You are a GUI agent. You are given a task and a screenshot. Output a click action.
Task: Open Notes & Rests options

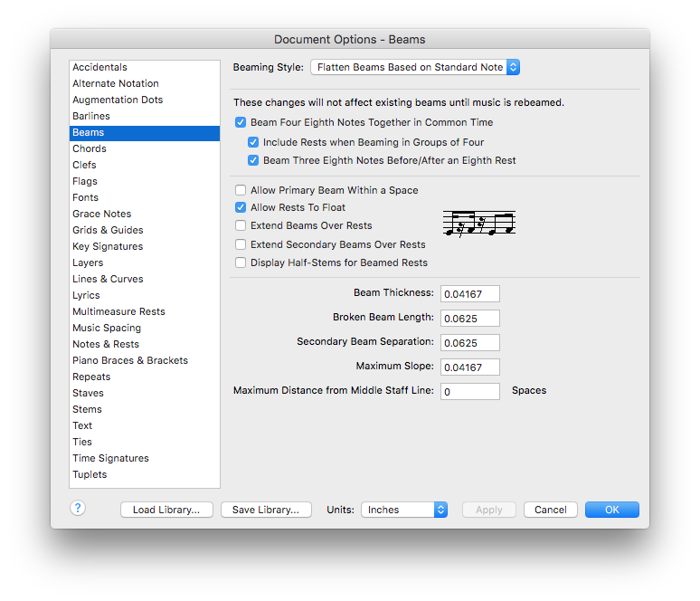(145, 345)
